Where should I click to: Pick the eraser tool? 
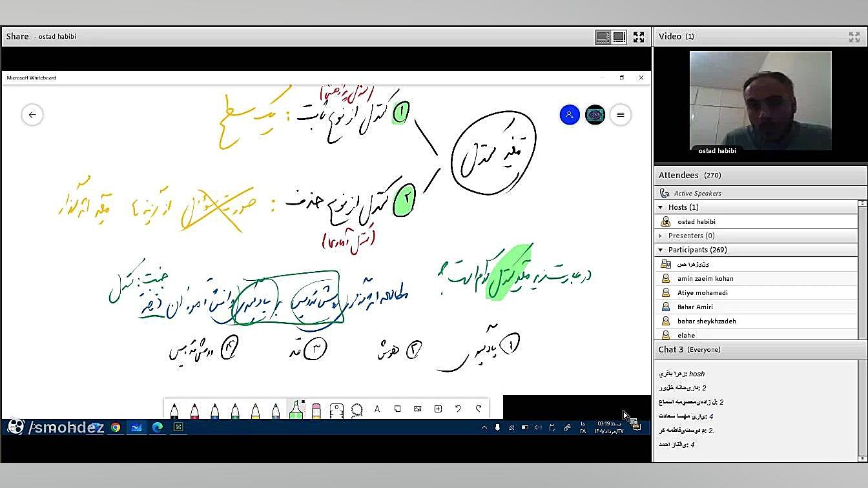[316, 411]
